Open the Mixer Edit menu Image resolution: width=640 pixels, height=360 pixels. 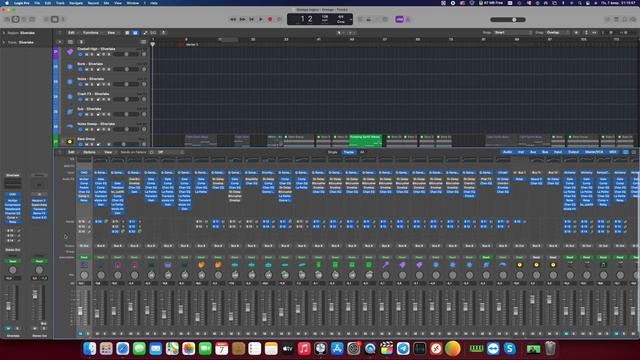click(x=71, y=152)
